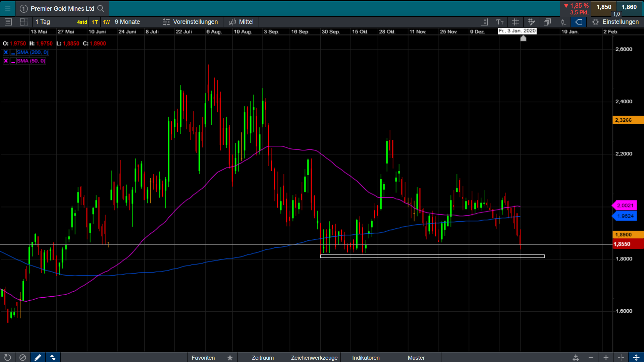The height and width of the screenshot is (362, 644).
Task: Expand the Mittel chart type selector
Action: [241, 22]
